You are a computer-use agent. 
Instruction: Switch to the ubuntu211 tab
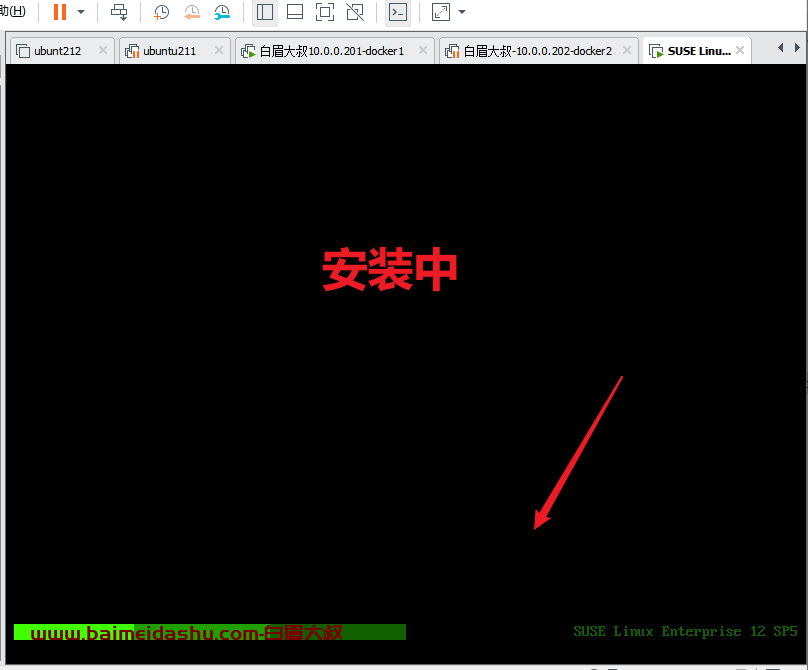(170, 51)
